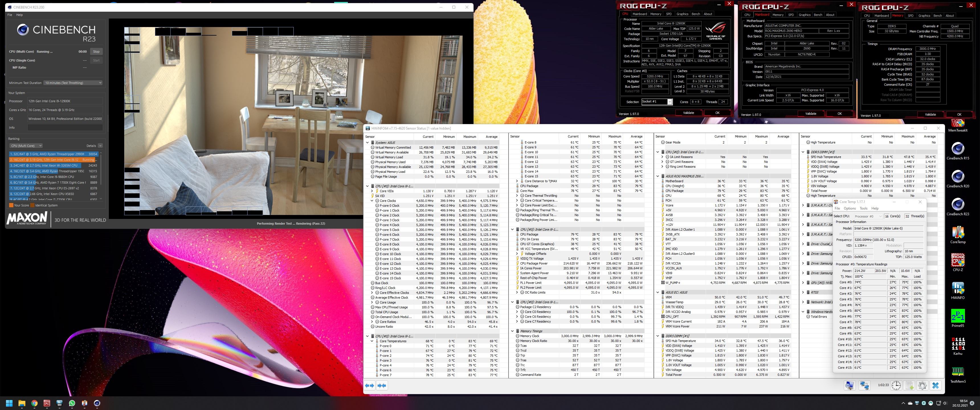The width and height of the screenshot is (980, 410).
Task: Click OK in the Memory CPU-Z window
Action: coord(959,114)
